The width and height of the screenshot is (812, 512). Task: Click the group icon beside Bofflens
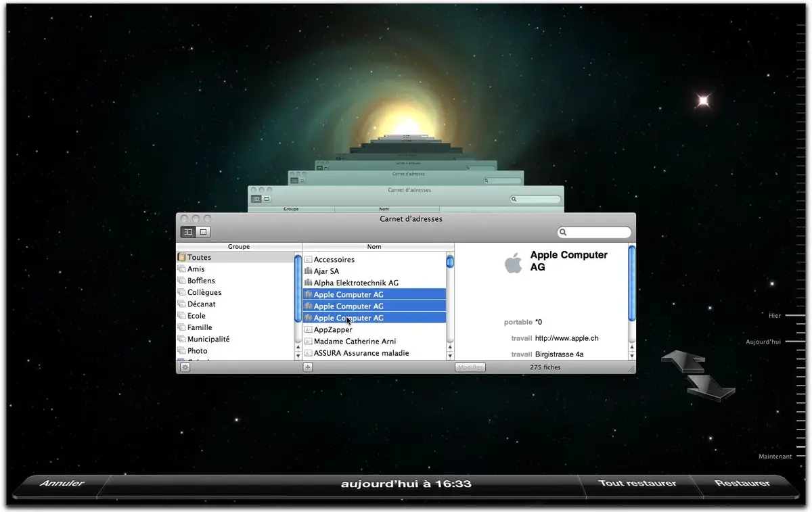coord(181,281)
